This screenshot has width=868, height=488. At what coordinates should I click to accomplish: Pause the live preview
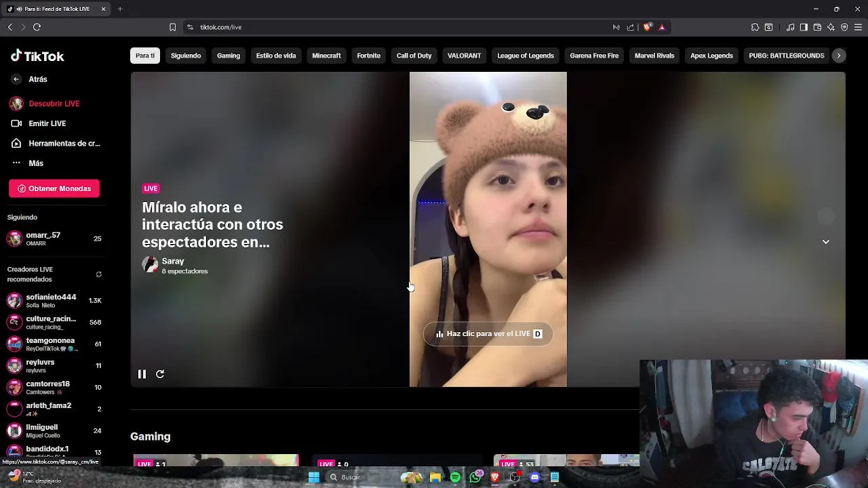point(142,374)
